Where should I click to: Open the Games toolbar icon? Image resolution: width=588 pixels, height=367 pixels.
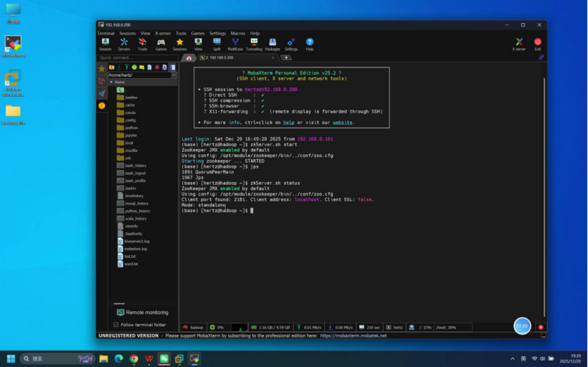[161, 44]
